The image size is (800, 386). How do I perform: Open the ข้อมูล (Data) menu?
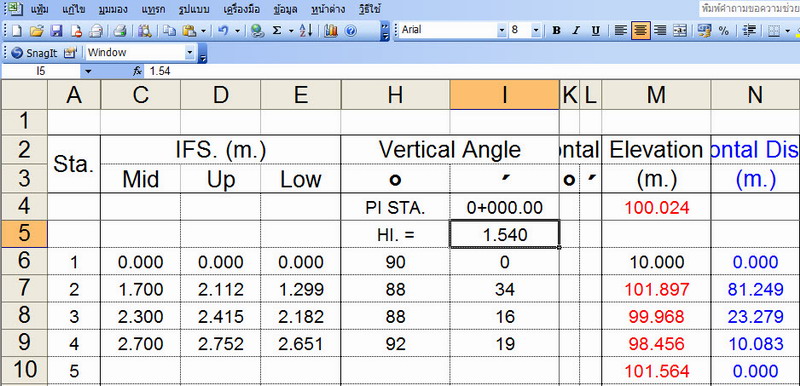286,9
